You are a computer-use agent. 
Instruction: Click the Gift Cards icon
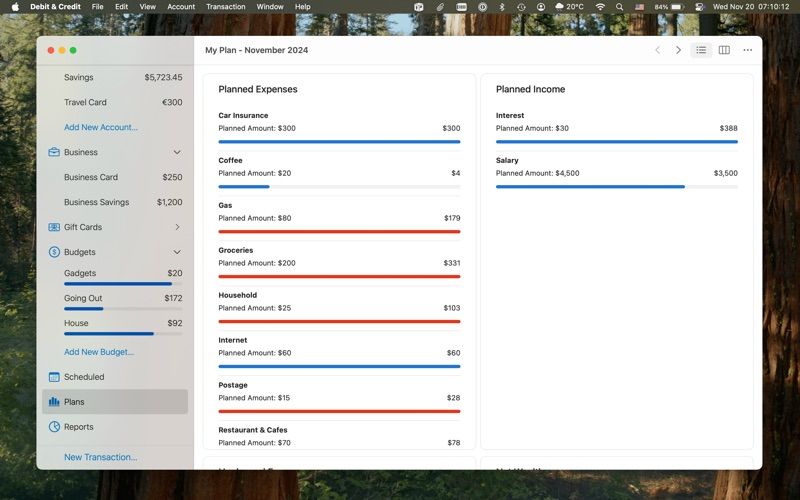pos(54,227)
